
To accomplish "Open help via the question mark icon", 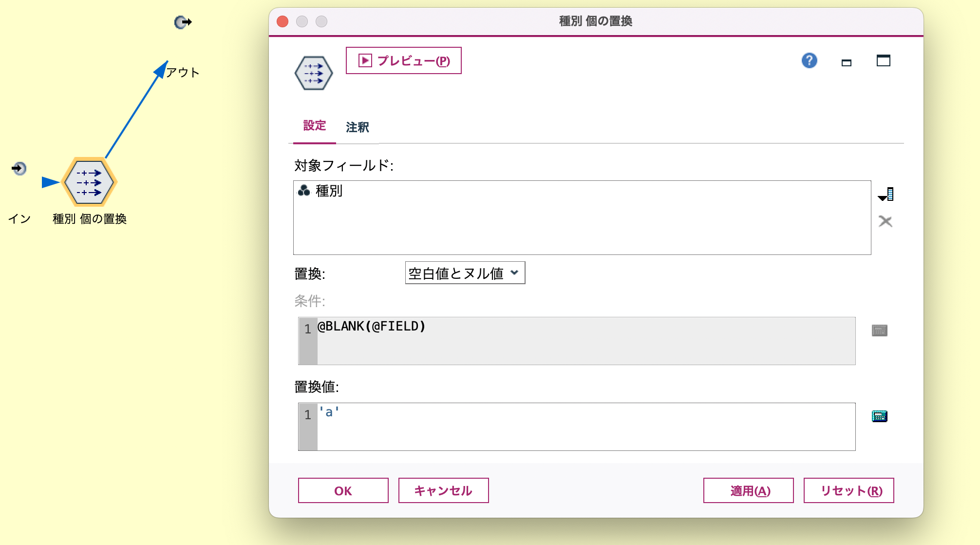I will (809, 61).
